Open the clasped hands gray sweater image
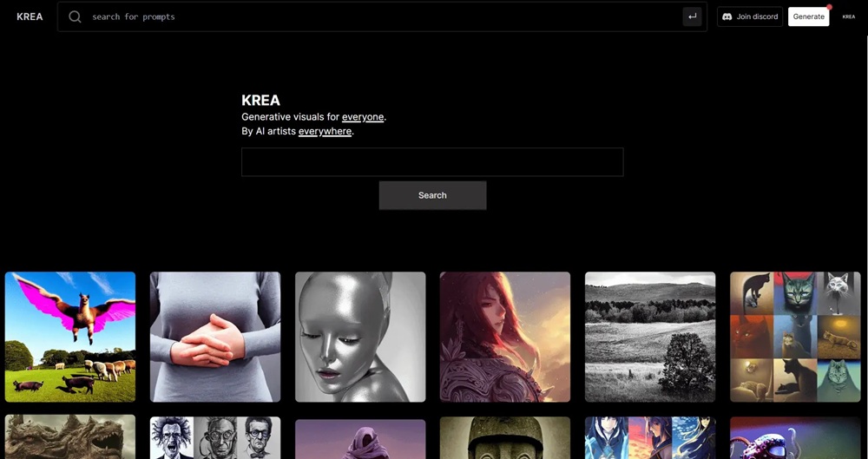 tap(215, 337)
